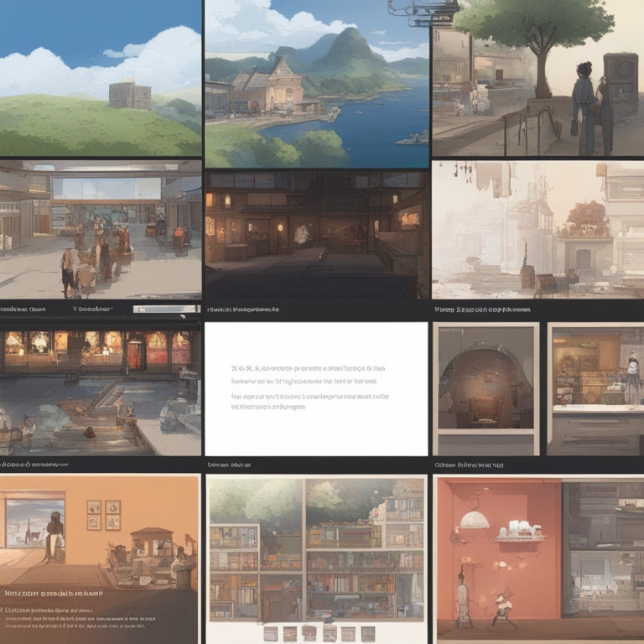Click the caption below the night storefront image
This screenshot has width=644, height=644.
click(35, 464)
